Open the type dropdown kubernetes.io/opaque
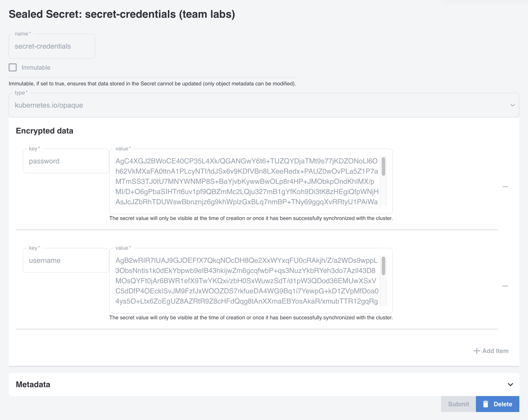 245,105
